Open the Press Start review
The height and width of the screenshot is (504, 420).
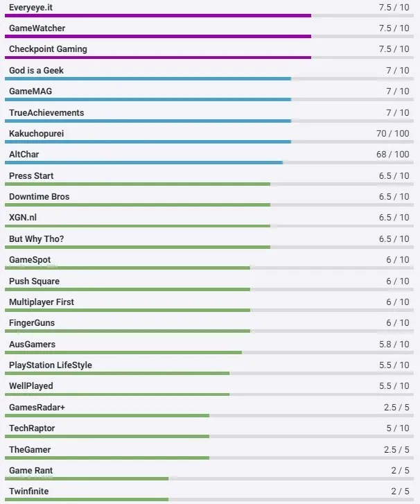31,175
